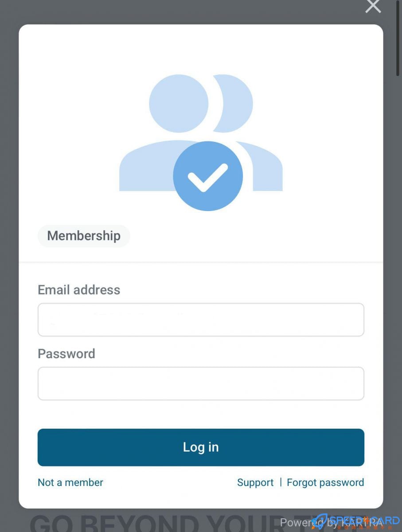Click the blue checkmark badge
The image size is (402, 532).
coord(207,176)
